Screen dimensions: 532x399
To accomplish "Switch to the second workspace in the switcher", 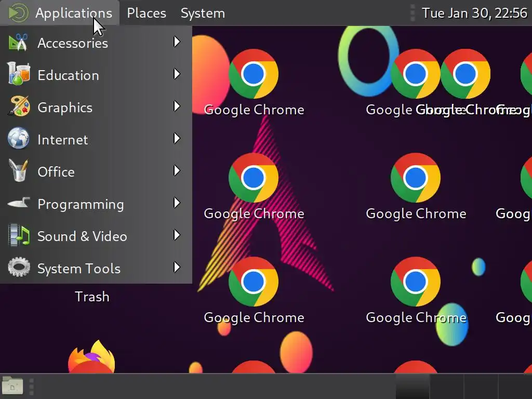I will [446, 387].
